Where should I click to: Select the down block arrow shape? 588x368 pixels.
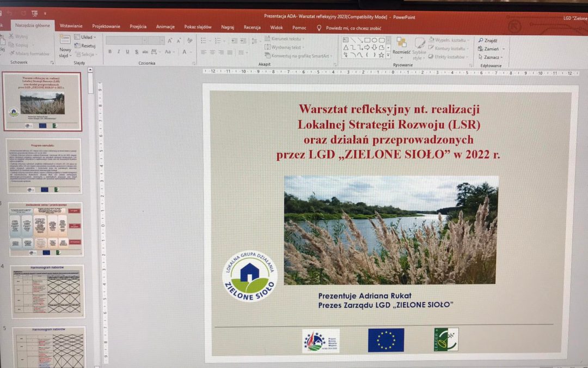click(374, 47)
